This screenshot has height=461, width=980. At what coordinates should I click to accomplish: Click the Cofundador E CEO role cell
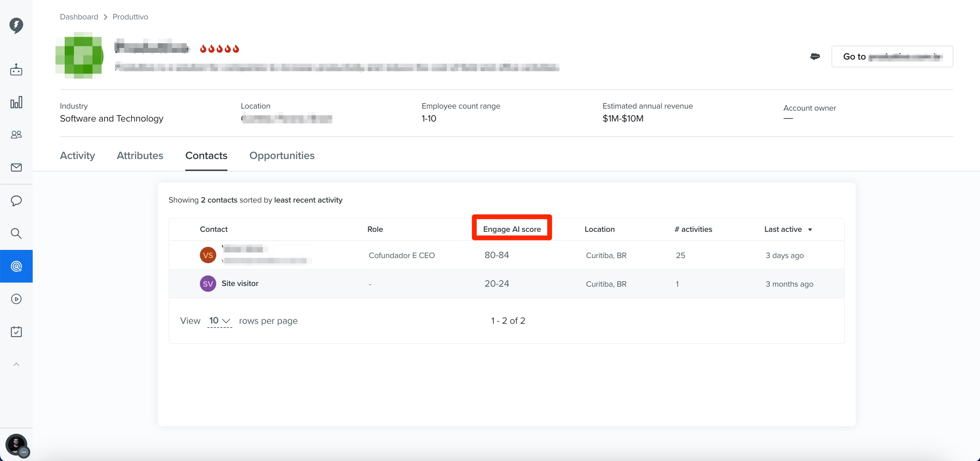point(401,256)
